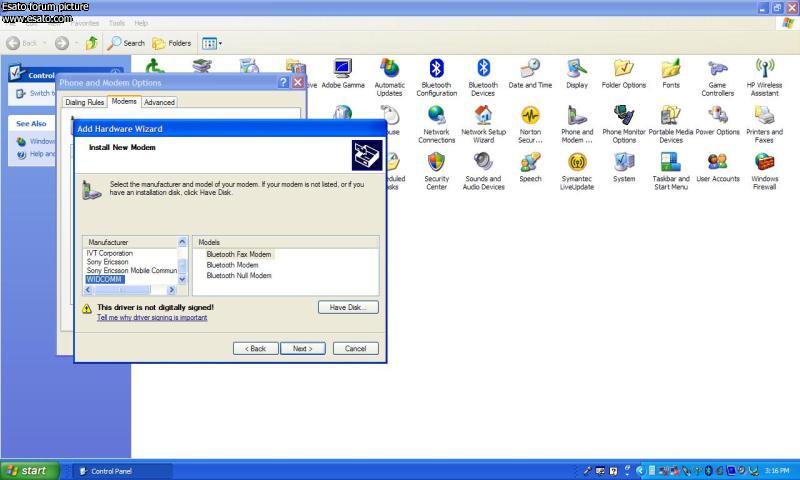Open the Views dropdown in toolbar

[x=212, y=43]
